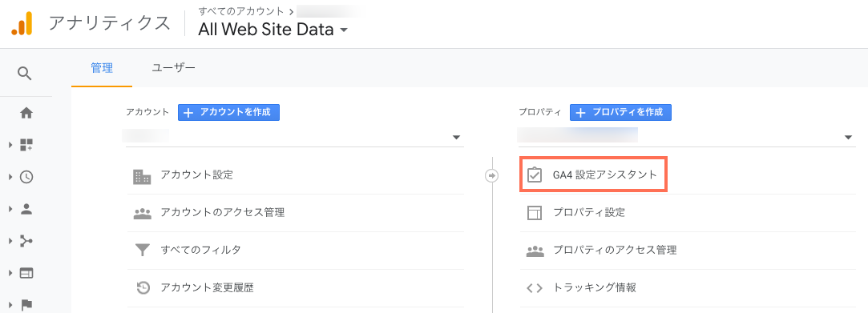Viewport: 868px width, 313px height.
Task: Click the Google Analytics logo
Action: (22, 23)
